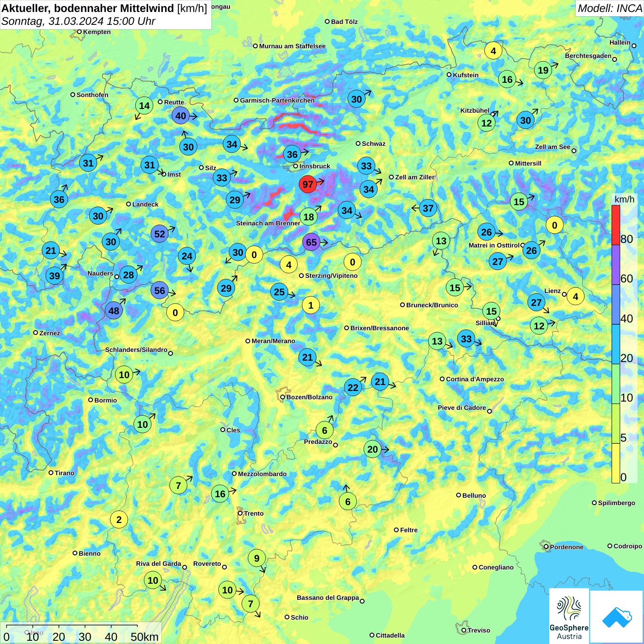Click the 9 km/h marker near Rovereto

257,558
